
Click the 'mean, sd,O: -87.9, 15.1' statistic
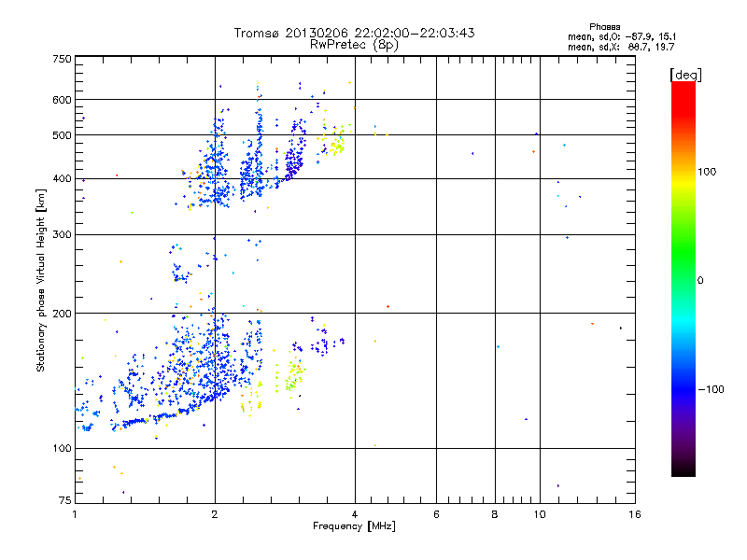[x=622, y=36]
